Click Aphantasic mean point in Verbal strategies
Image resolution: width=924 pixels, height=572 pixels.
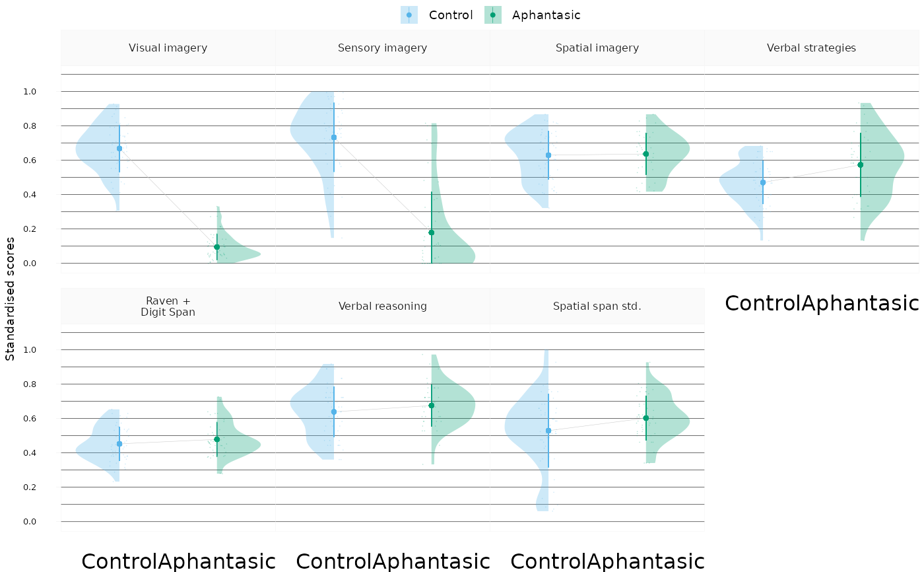click(x=861, y=164)
